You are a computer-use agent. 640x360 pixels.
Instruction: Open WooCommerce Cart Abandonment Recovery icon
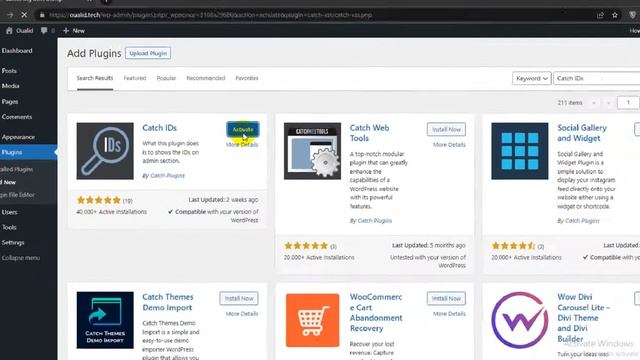pyautogui.click(x=312, y=320)
